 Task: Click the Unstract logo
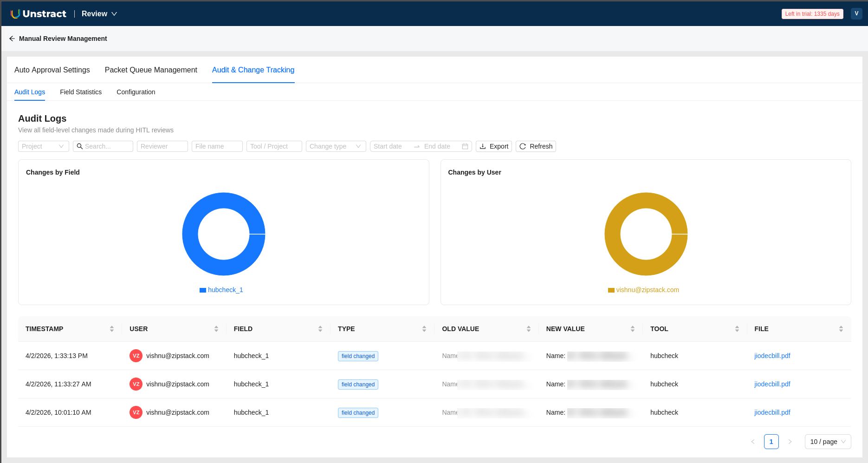39,14
